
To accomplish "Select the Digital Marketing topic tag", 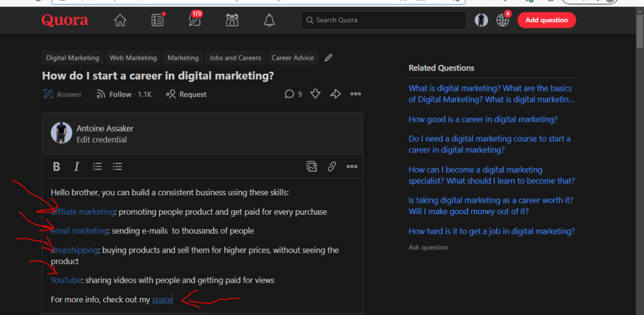I will point(72,58).
